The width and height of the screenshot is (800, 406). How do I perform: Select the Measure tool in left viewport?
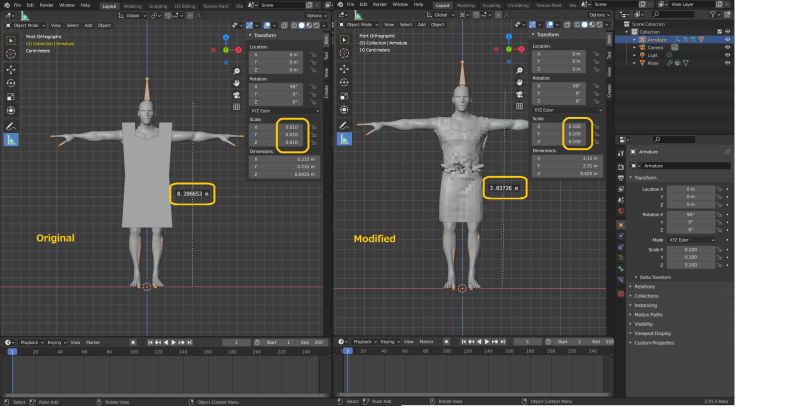pyautogui.click(x=10, y=141)
